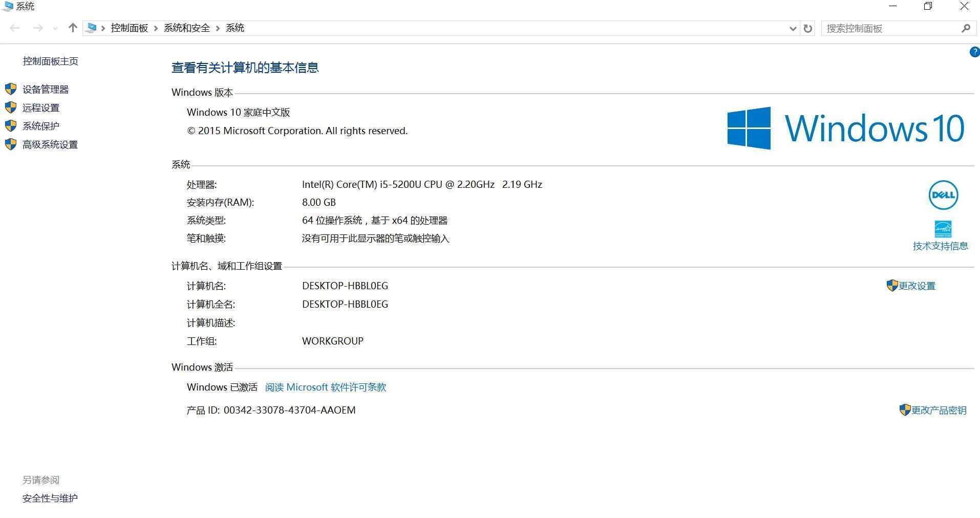Click the WORKGROUP value
980x518 pixels.
point(333,341)
